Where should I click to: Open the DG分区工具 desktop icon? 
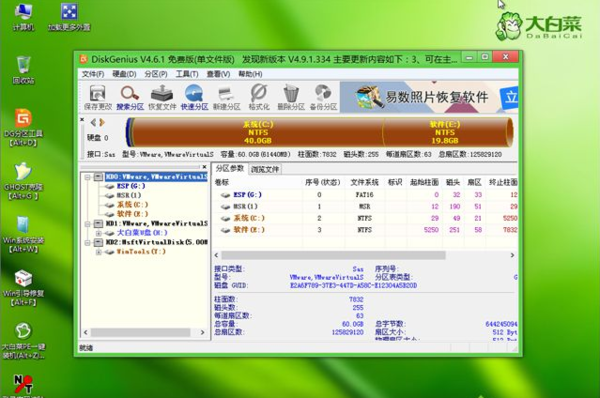(23, 128)
